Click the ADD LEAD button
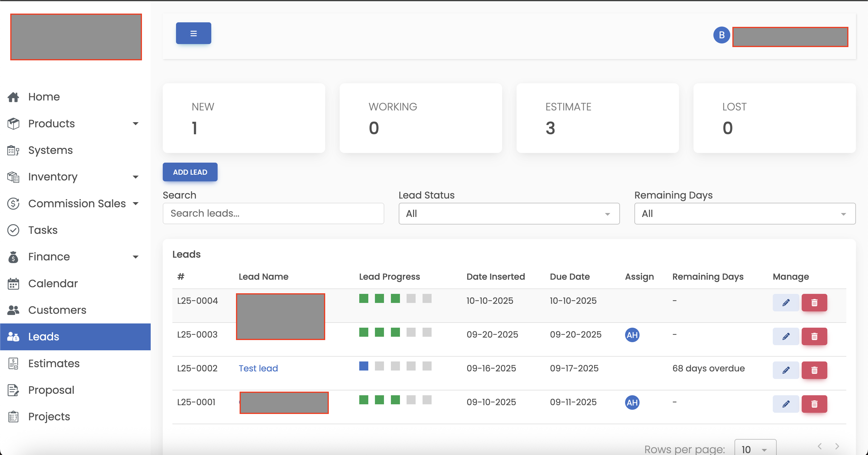 (190, 172)
